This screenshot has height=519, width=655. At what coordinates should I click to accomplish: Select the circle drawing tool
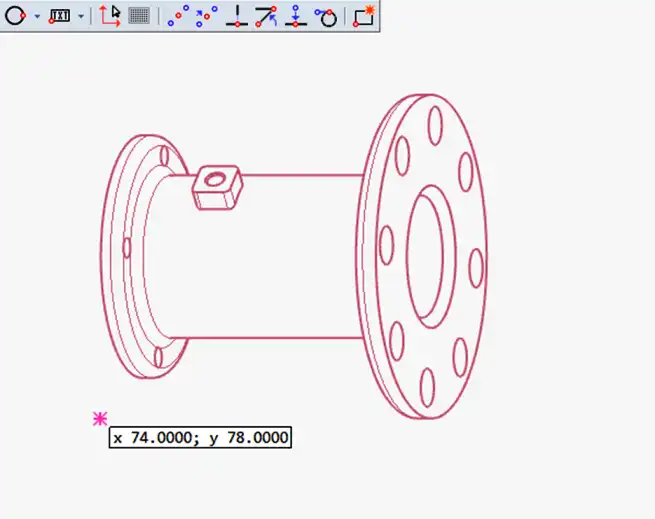point(15,16)
